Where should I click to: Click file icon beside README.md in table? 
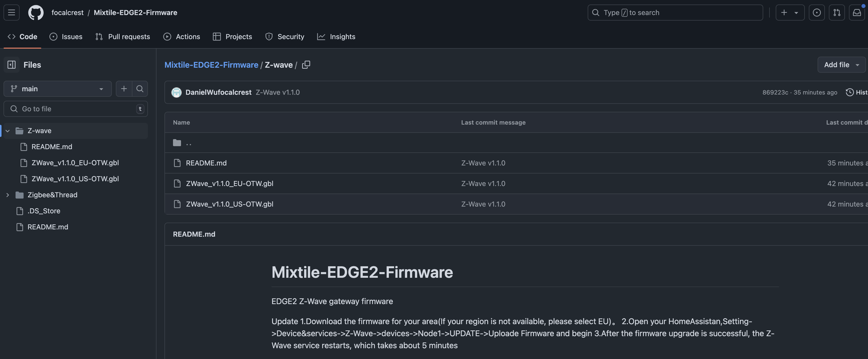point(177,163)
